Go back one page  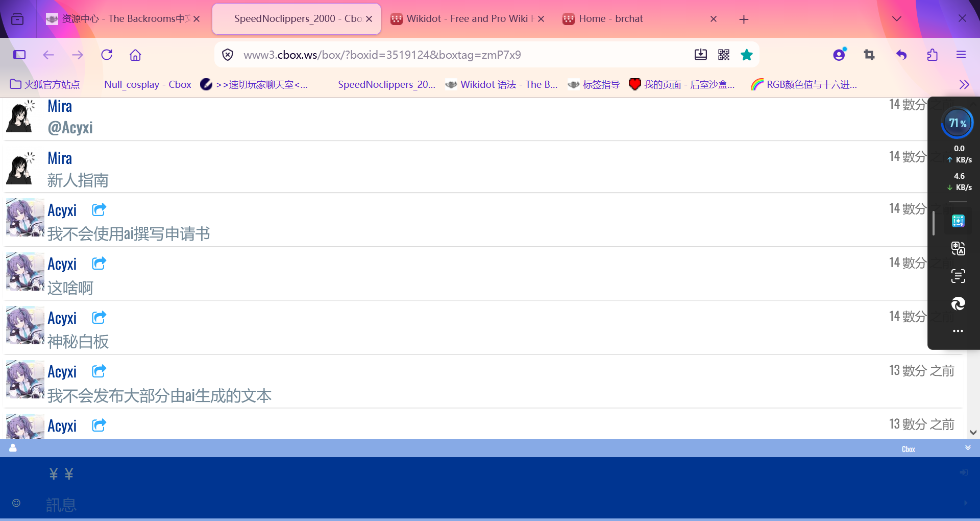(x=48, y=55)
